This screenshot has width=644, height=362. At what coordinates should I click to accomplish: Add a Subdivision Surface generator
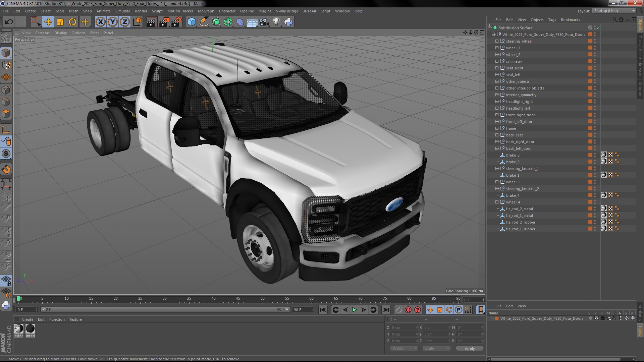[x=216, y=22]
